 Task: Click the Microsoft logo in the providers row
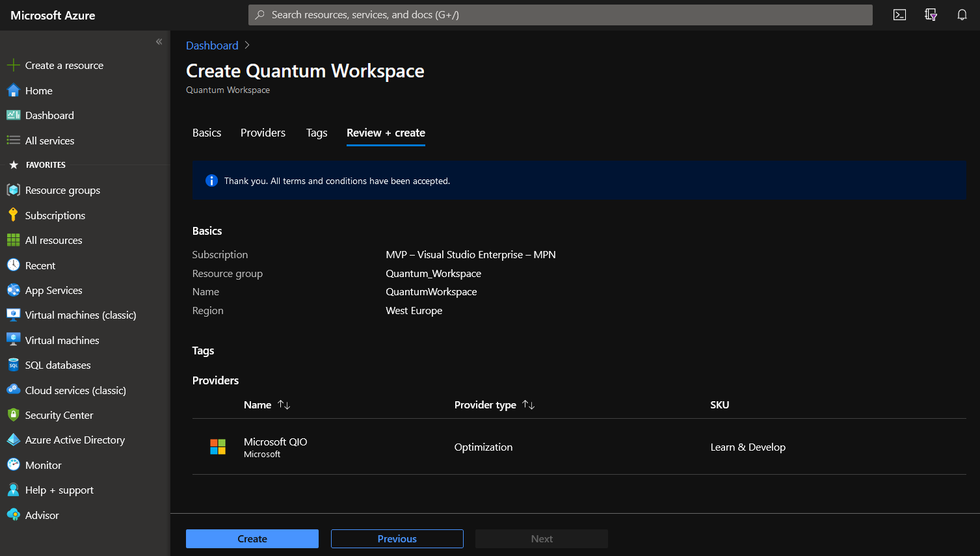point(218,447)
